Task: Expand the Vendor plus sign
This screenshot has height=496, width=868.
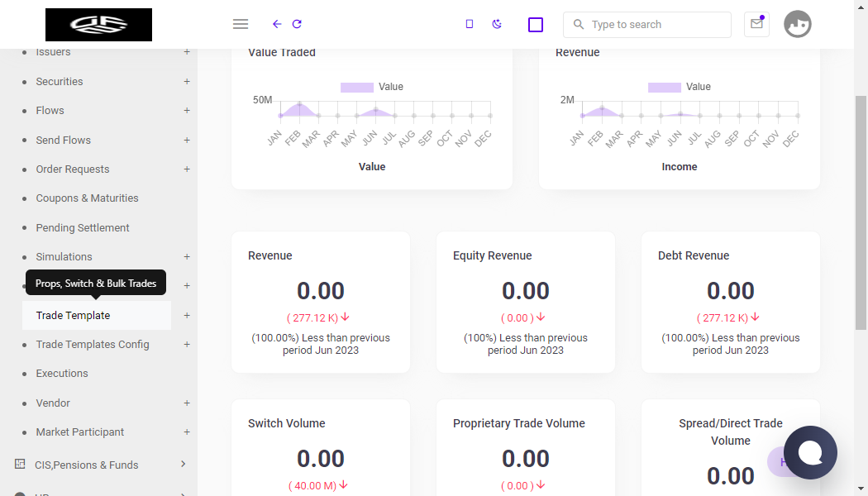Action: (x=187, y=403)
